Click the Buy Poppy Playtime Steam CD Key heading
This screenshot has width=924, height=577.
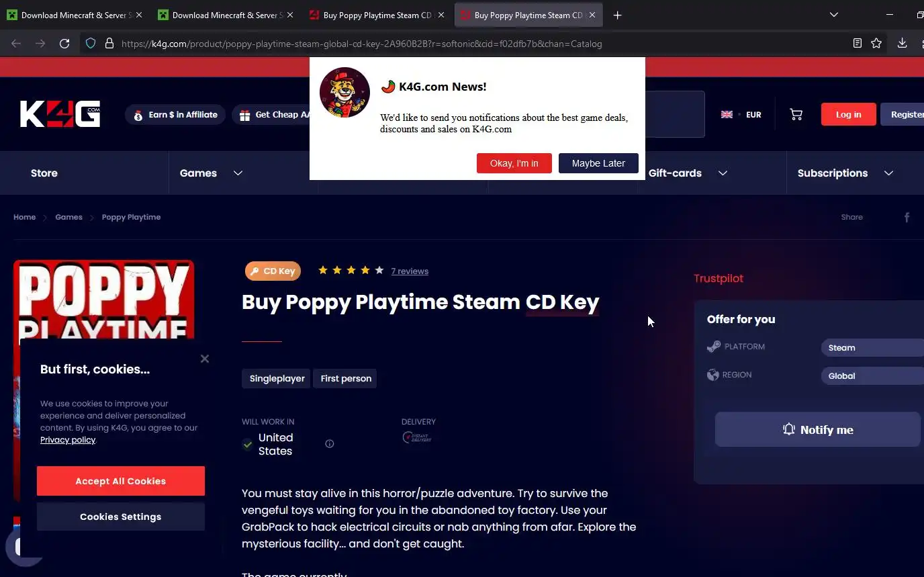click(420, 302)
